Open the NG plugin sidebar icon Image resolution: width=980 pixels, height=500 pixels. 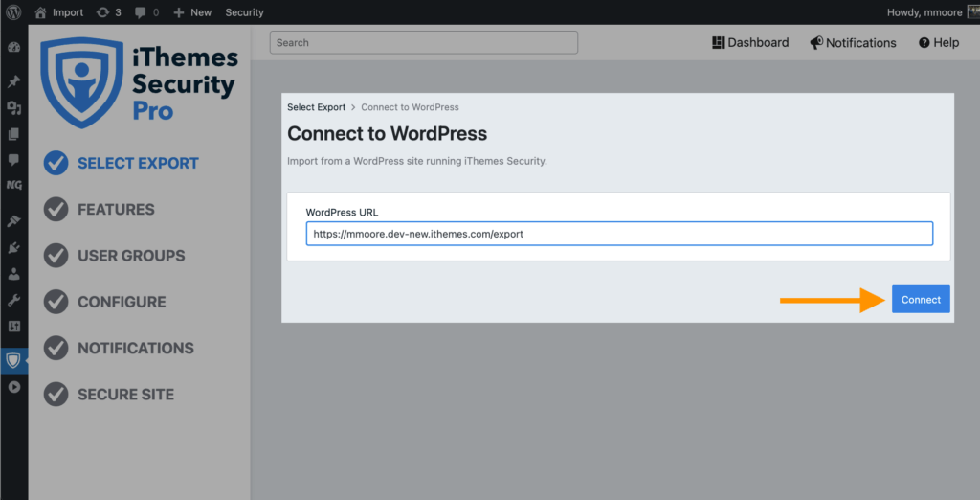coord(13,185)
